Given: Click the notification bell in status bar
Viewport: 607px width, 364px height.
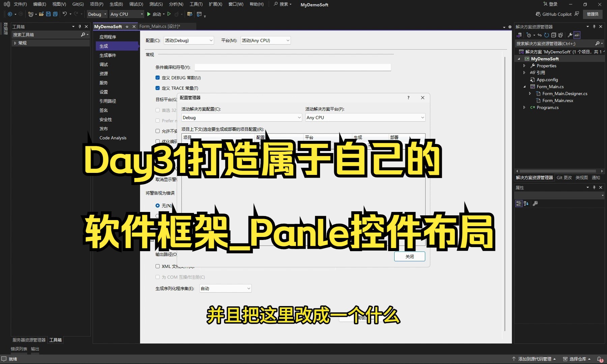Looking at the screenshot, I should [600, 359].
